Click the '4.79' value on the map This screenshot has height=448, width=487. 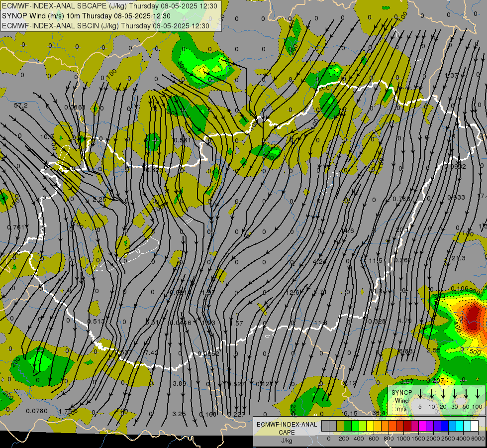(x=404, y=321)
